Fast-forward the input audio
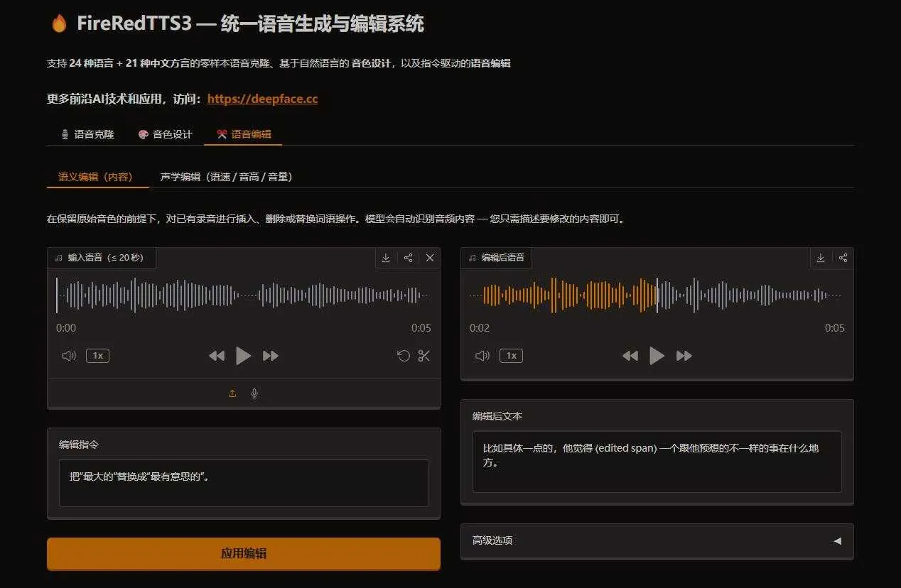 [270, 356]
